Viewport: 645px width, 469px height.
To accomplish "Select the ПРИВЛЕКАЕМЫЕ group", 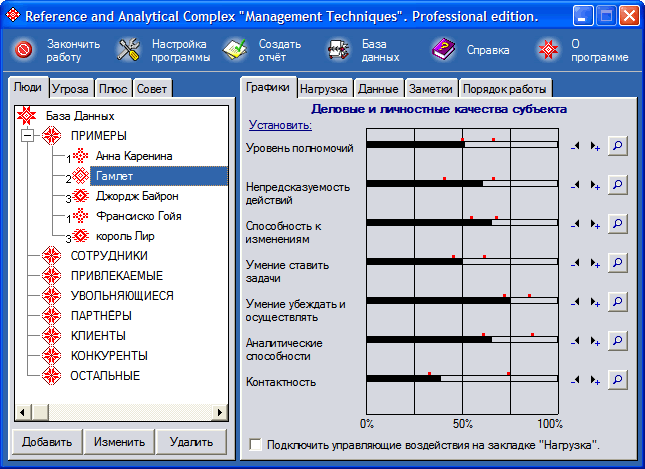I will pos(117,276).
